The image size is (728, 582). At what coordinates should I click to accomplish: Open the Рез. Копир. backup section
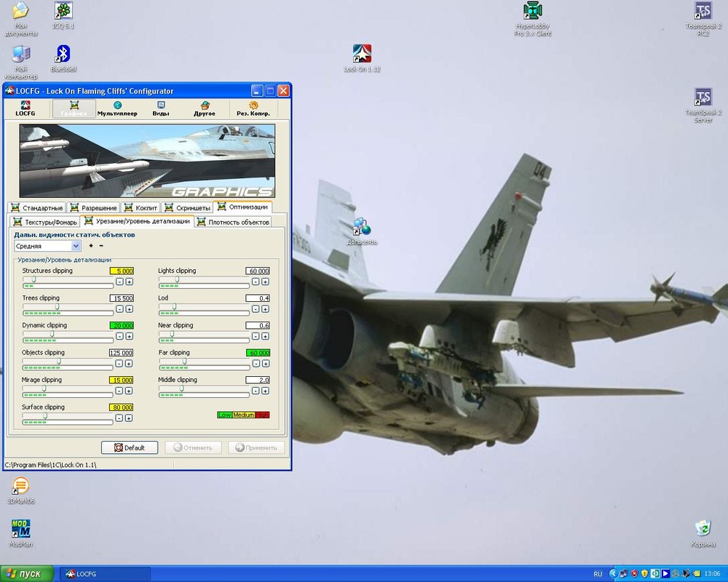pyautogui.click(x=253, y=109)
